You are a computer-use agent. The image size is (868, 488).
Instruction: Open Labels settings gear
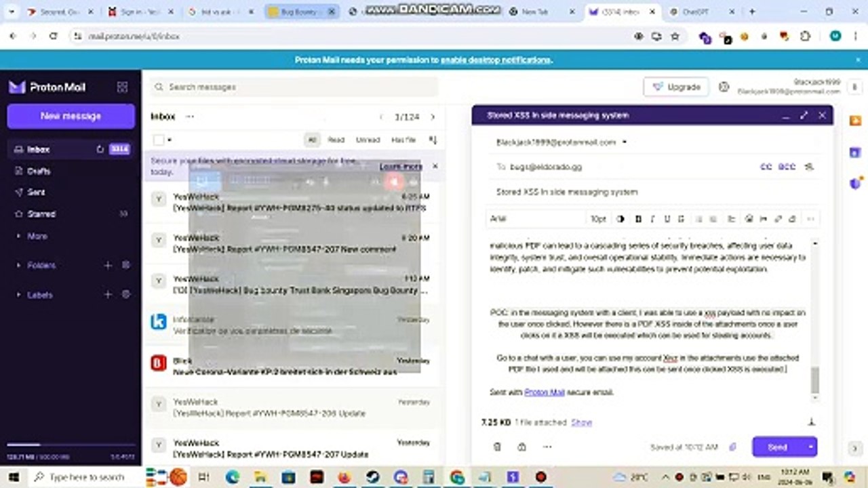pyautogui.click(x=125, y=295)
